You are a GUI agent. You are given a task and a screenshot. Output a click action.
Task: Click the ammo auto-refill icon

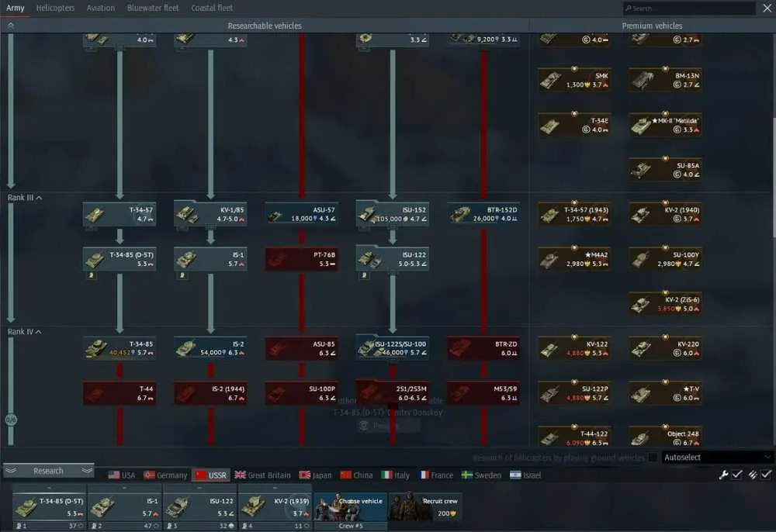(x=753, y=475)
